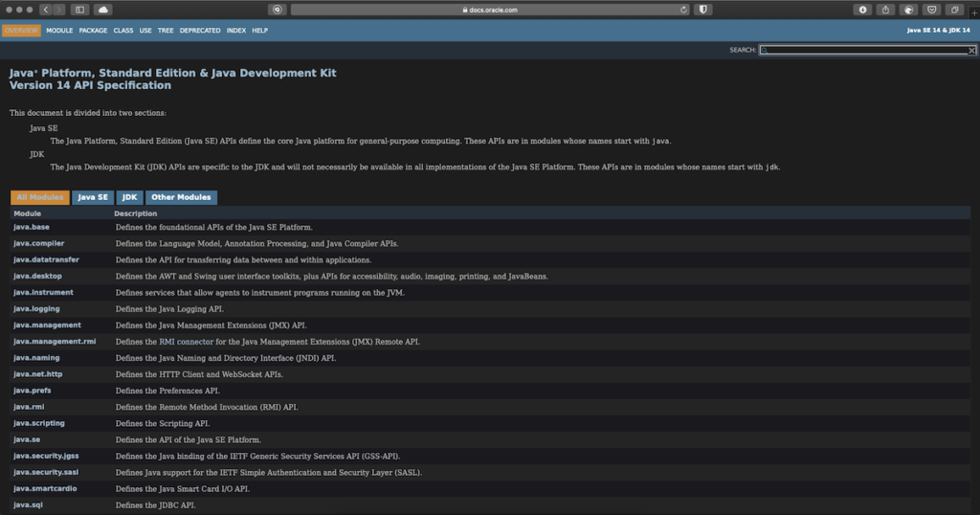Open the java.base module link

click(32, 227)
